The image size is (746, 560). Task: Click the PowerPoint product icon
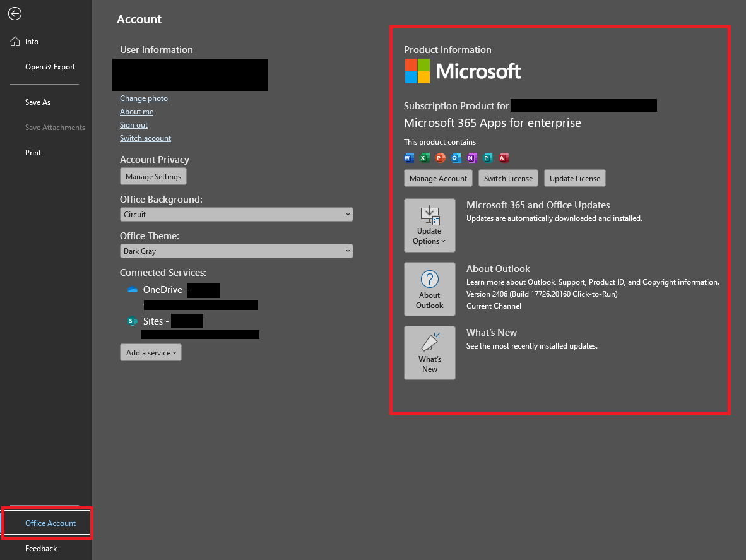[x=441, y=157]
